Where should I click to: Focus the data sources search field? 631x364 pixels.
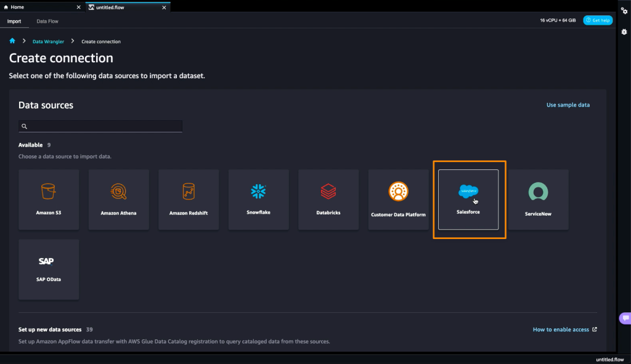[100, 126]
